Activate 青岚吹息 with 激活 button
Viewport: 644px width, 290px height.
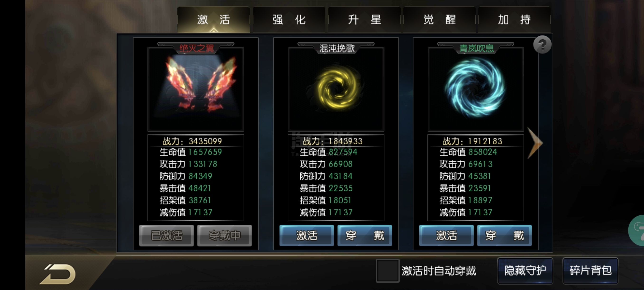[x=446, y=236]
